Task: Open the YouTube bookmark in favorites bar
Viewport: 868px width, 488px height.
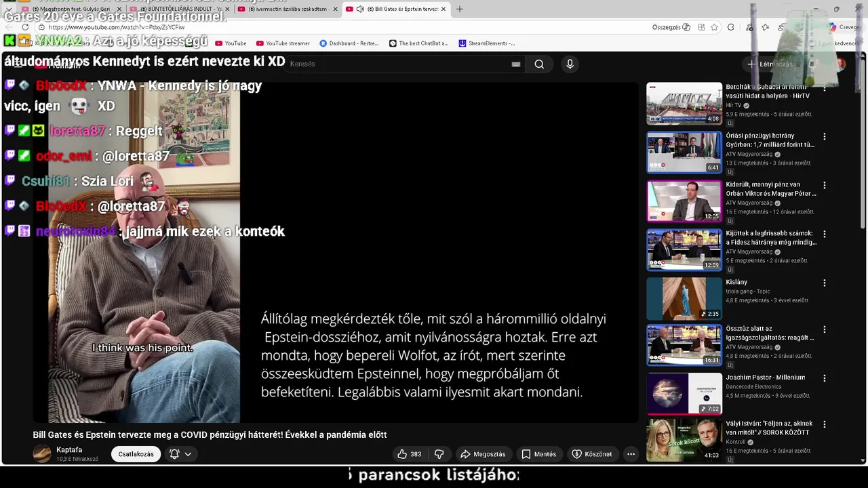Action: 231,43
